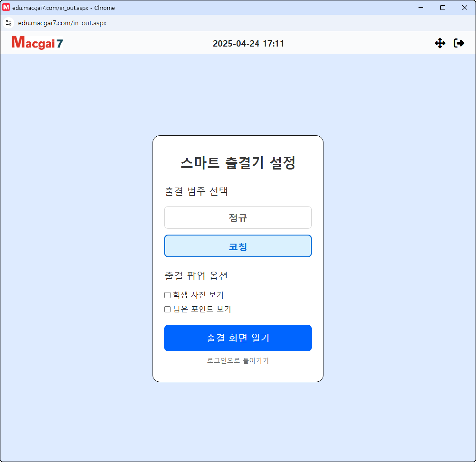The width and height of the screenshot is (476, 462).
Task: Close the Chrome window
Action: (464, 8)
